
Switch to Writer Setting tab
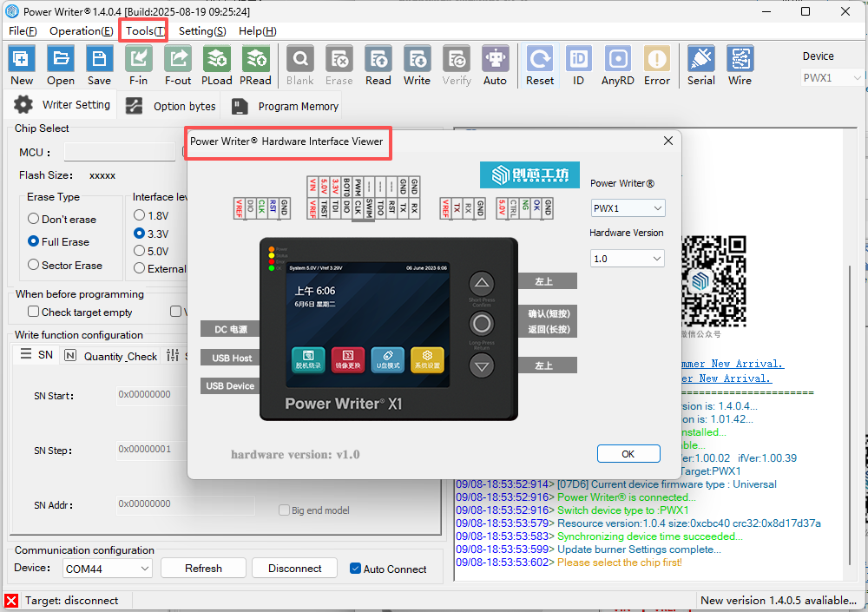[62, 105]
